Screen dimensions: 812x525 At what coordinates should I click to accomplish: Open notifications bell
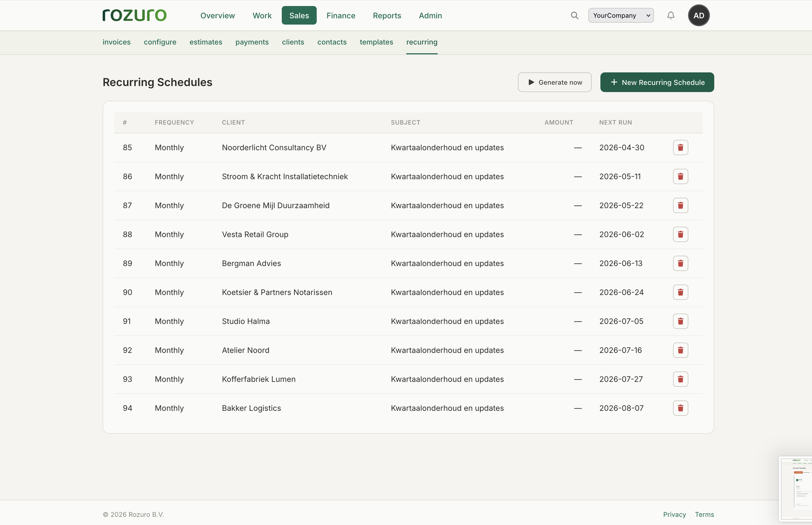(x=671, y=15)
